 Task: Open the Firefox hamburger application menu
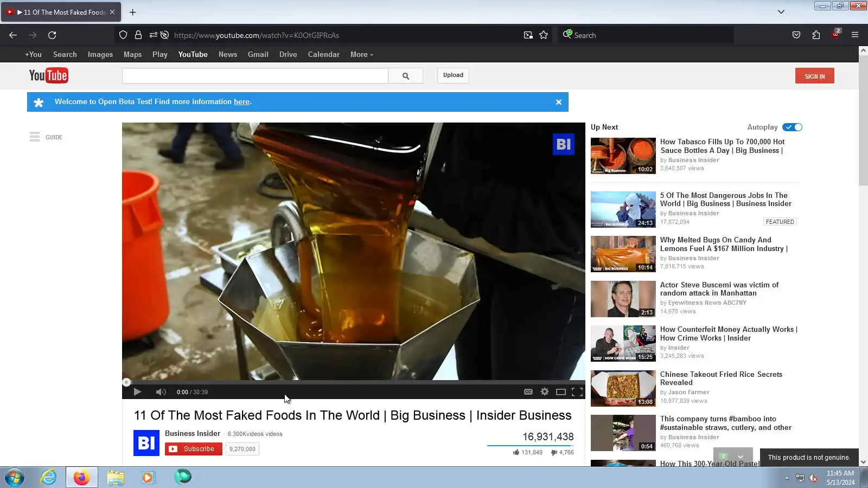855,35
